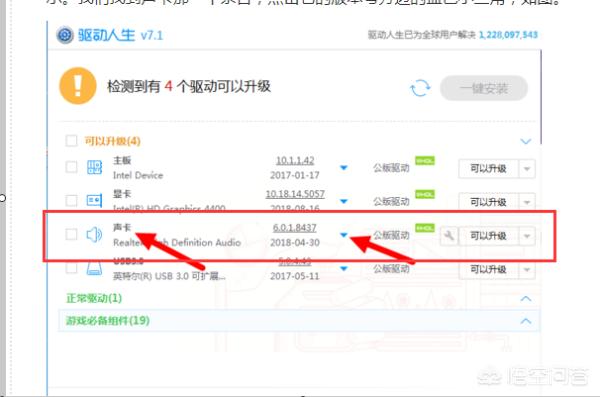Viewport: 600px width, 397px height.
Task: Click the orange exclamation warning icon
Action: point(78,86)
